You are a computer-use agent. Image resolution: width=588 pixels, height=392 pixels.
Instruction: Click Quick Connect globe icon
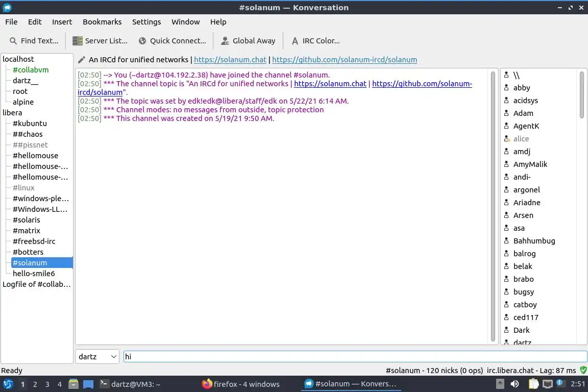[142, 41]
